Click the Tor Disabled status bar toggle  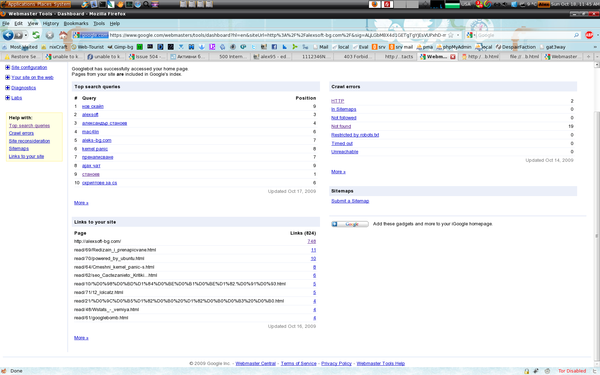[x=572, y=371]
